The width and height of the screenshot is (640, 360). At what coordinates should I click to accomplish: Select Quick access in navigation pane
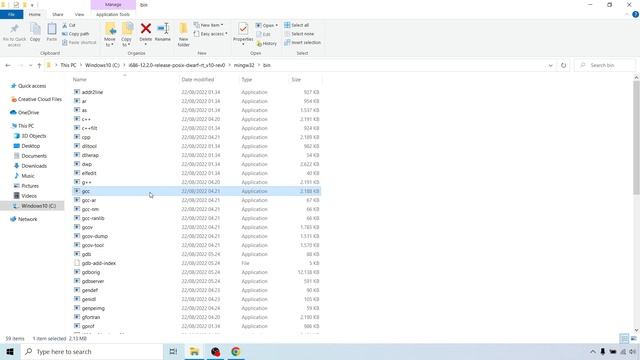(x=32, y=86)
